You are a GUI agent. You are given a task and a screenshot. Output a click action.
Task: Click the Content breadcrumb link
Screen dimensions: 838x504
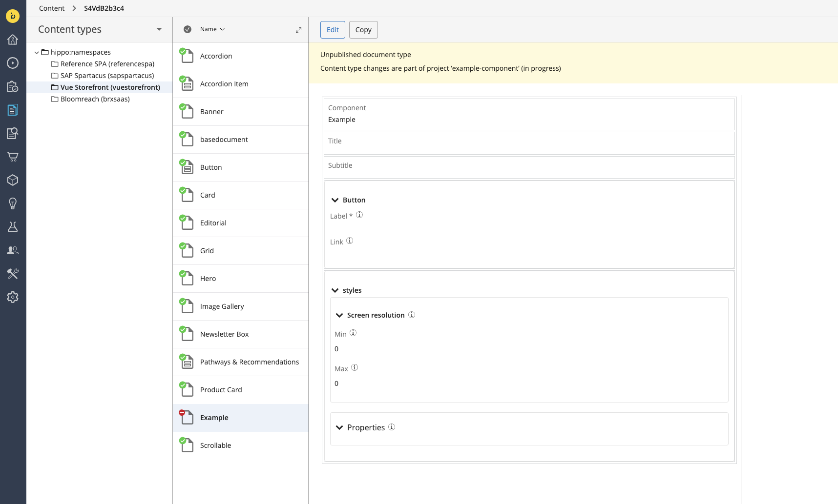click(52, 8)
